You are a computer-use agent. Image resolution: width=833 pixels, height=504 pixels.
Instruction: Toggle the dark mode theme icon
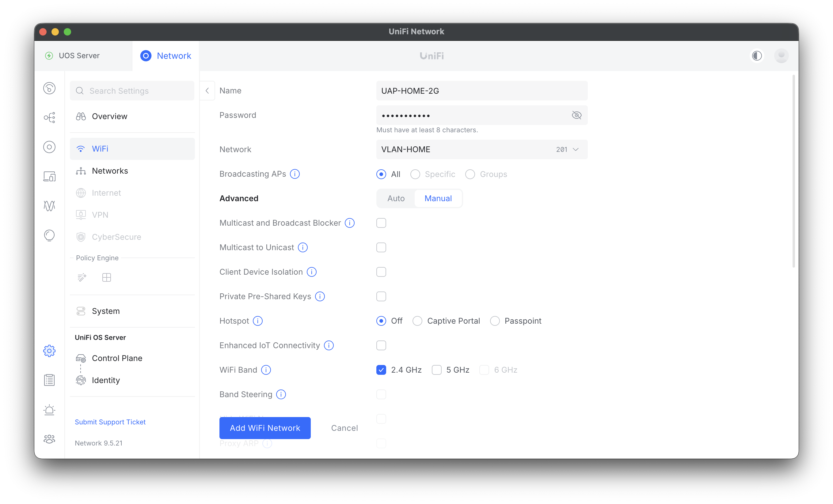tap(757, 56)
